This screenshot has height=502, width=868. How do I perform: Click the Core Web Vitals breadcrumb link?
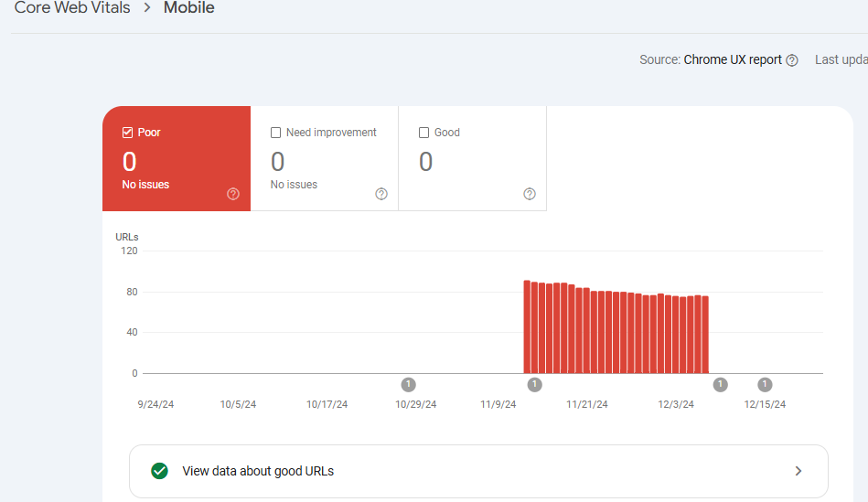72,7
